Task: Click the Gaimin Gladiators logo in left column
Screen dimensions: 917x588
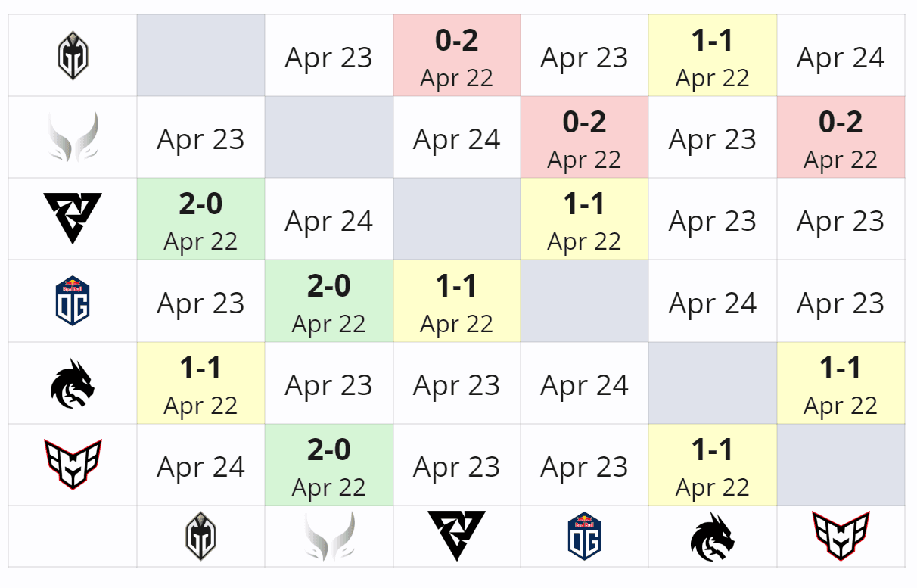Action: [x=73, y=55]
